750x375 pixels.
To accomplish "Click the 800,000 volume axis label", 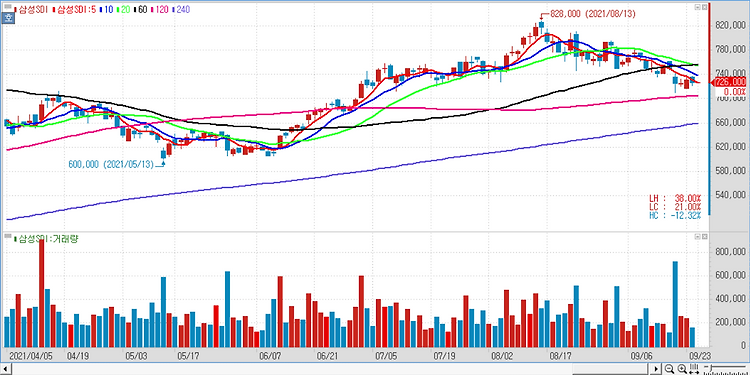I will [731, 252].
